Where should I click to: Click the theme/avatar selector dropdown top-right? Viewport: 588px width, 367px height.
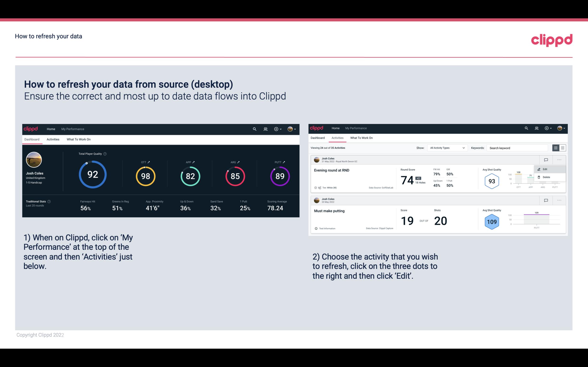tap(292, 128)
